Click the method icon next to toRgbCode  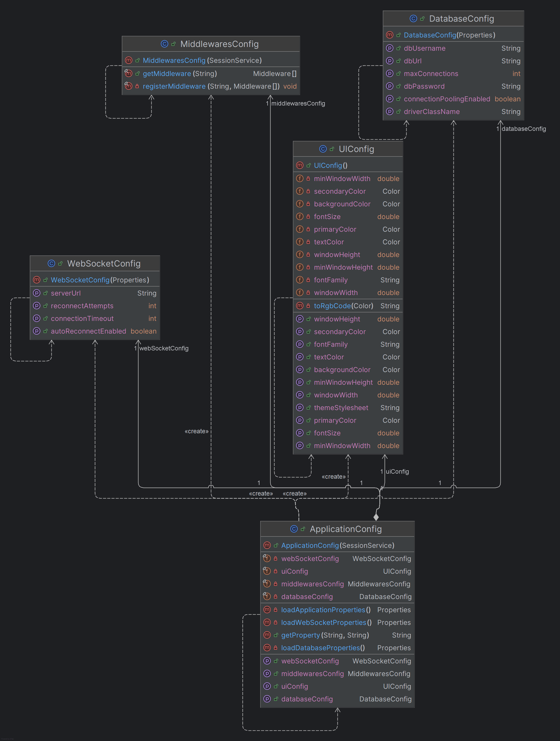click(x=300, y=306)
